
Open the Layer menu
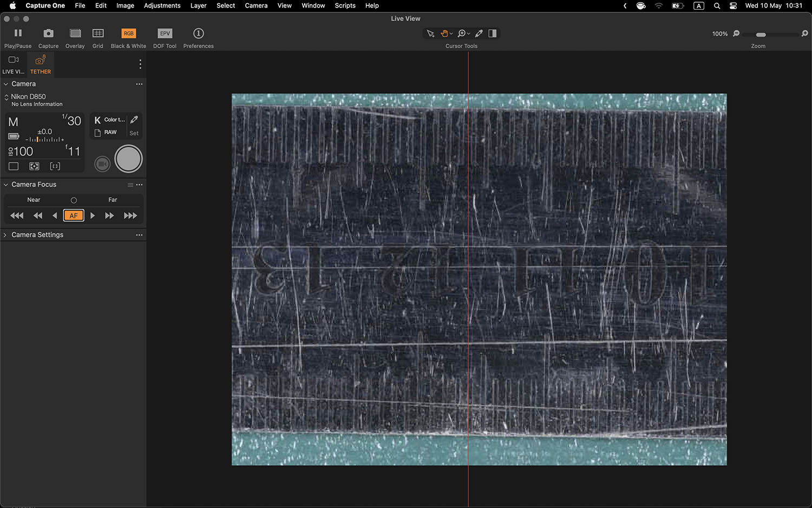coord(198,5)
